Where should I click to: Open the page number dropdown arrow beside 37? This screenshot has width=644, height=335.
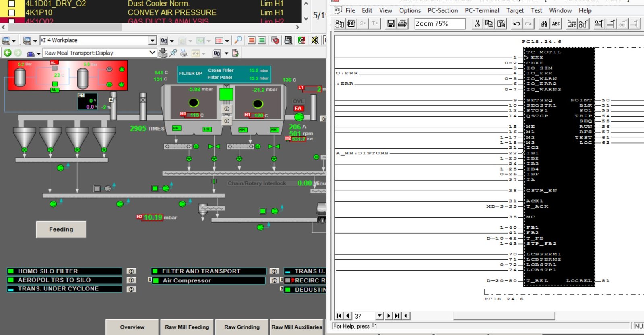point(379,316)
